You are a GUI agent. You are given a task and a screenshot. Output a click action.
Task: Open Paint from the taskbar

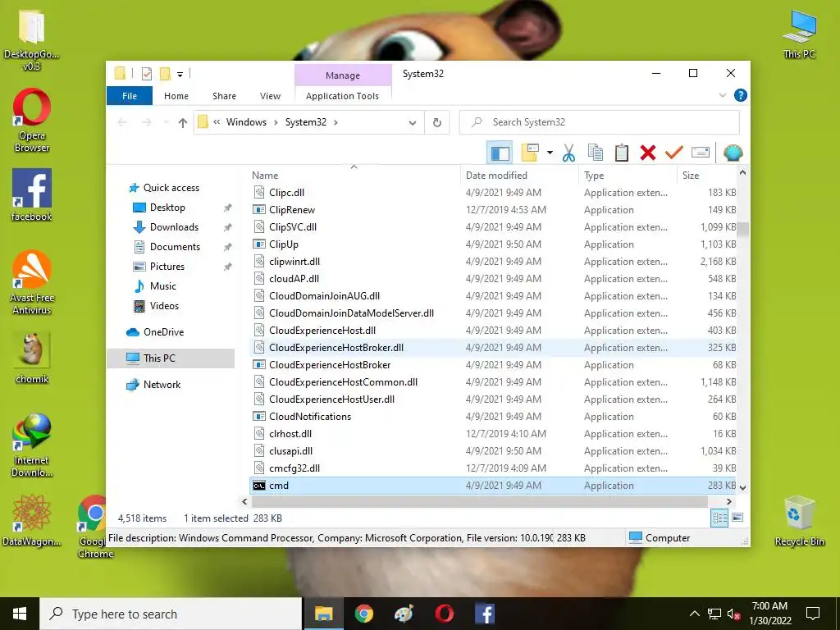pos(404,614)
